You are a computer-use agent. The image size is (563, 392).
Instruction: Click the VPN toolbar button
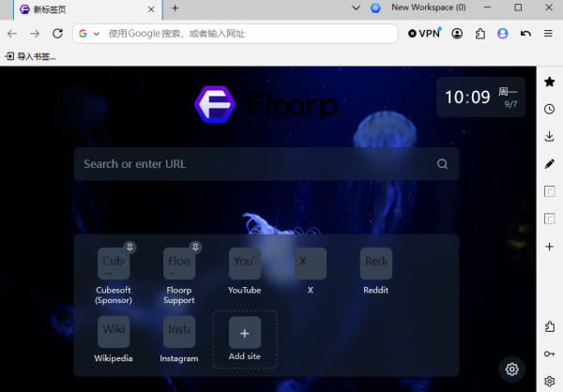click(x=424, y=34)
